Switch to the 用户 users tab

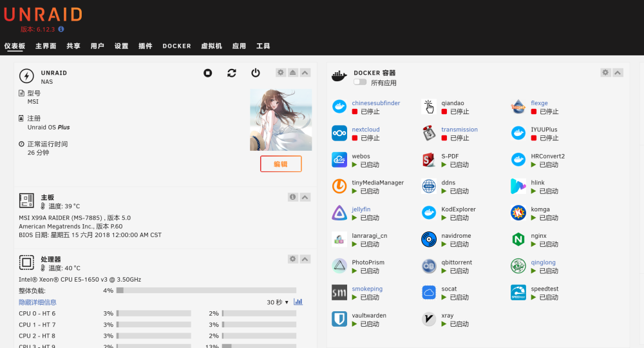[x=97, y=46]
